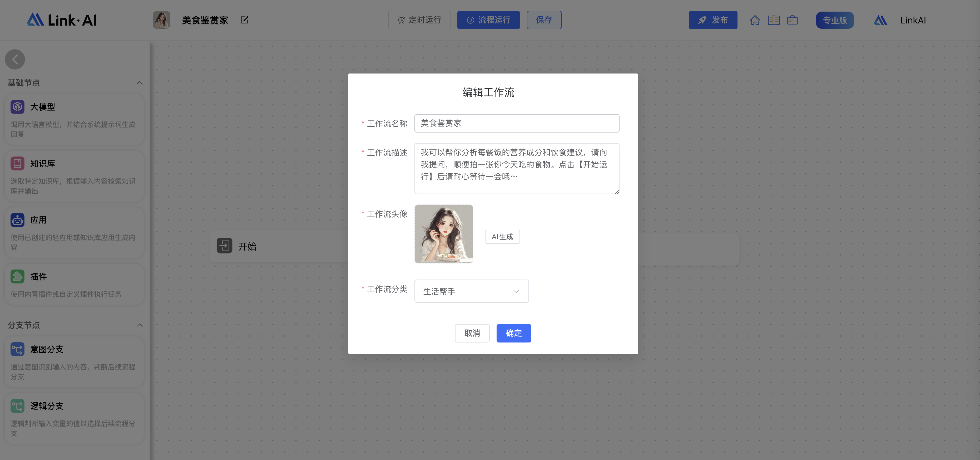Open the briefcase icon in the top bar
Screen dimensions: 980x460
pyautogui.click(x=793, y=20)
